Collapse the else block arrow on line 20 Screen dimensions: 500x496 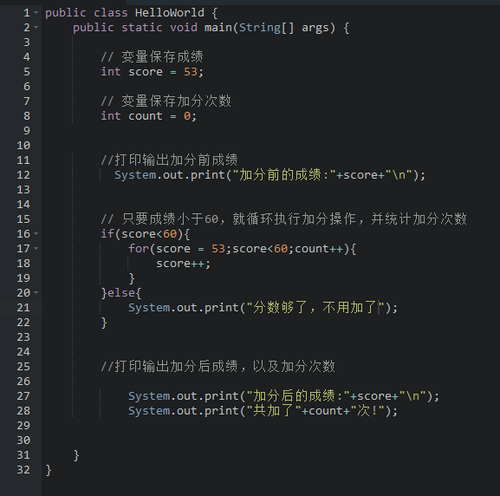pos(36,293)
